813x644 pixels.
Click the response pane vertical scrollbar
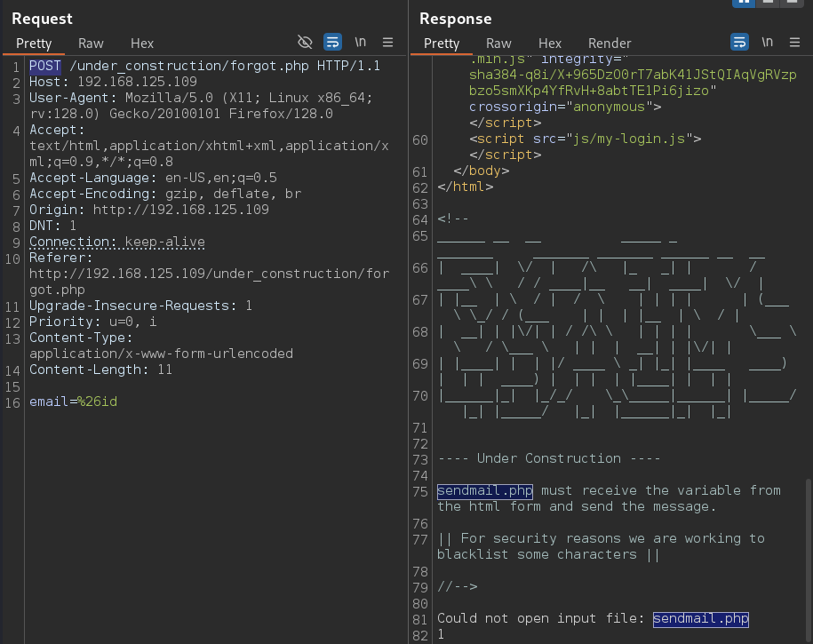pyautogui.click(x=809, y=560)
